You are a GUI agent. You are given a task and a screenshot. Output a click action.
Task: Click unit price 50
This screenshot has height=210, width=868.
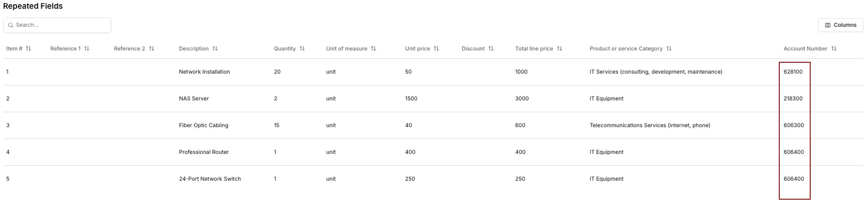(x=408, y=72)
